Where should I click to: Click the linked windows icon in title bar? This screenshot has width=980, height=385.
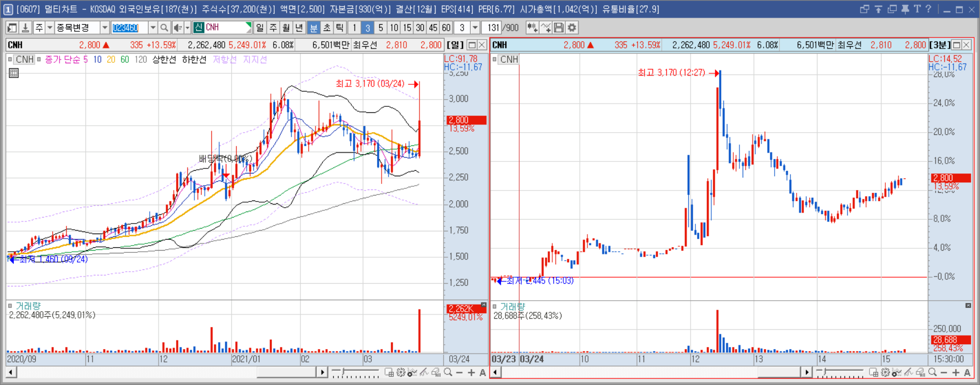tap(864, 9)
